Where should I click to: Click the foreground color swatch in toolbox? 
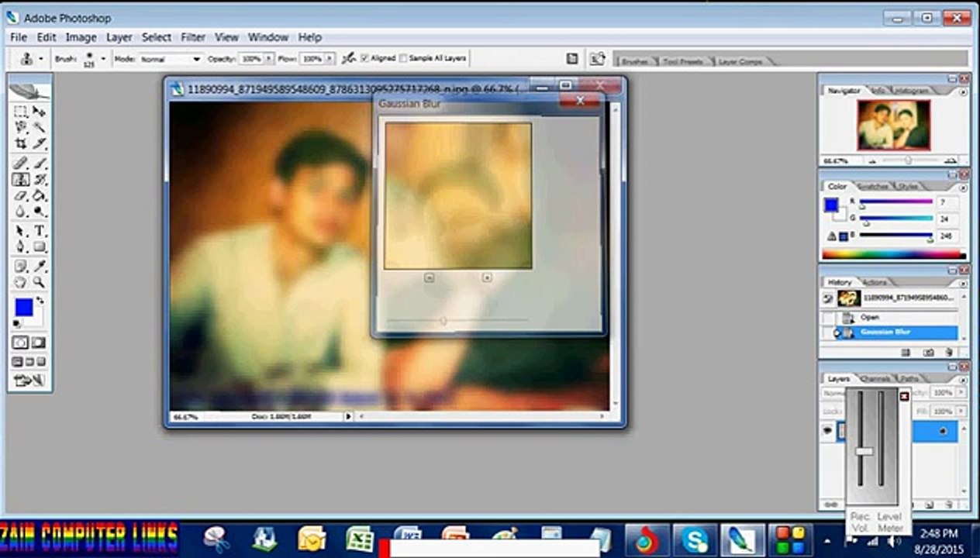click(x=23, y=307)
